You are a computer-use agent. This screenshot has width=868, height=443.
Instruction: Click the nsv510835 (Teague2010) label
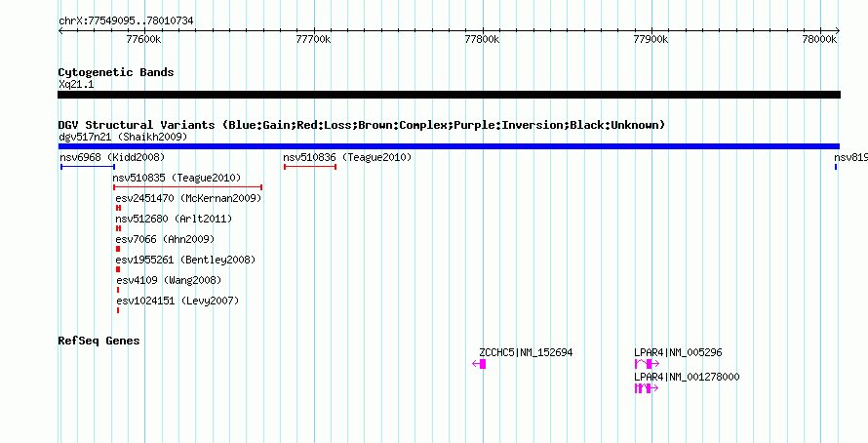point(178,178)
